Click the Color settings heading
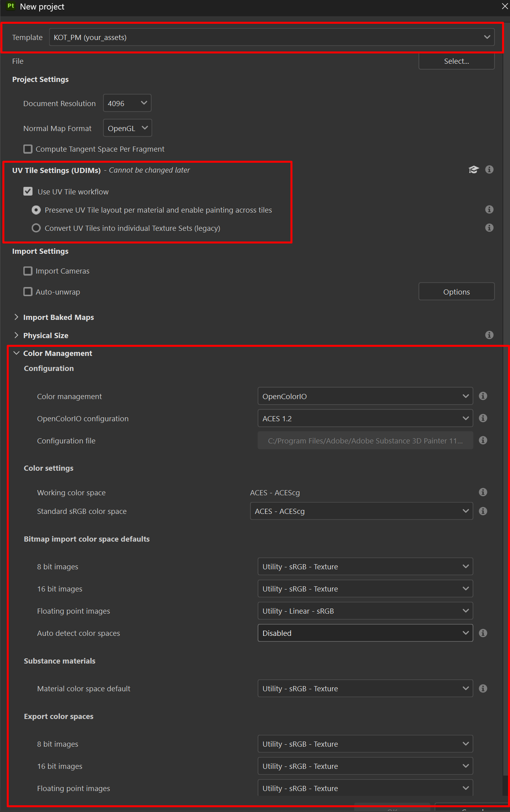The height and width of the screenshot is (812, 510). [49, 468]
